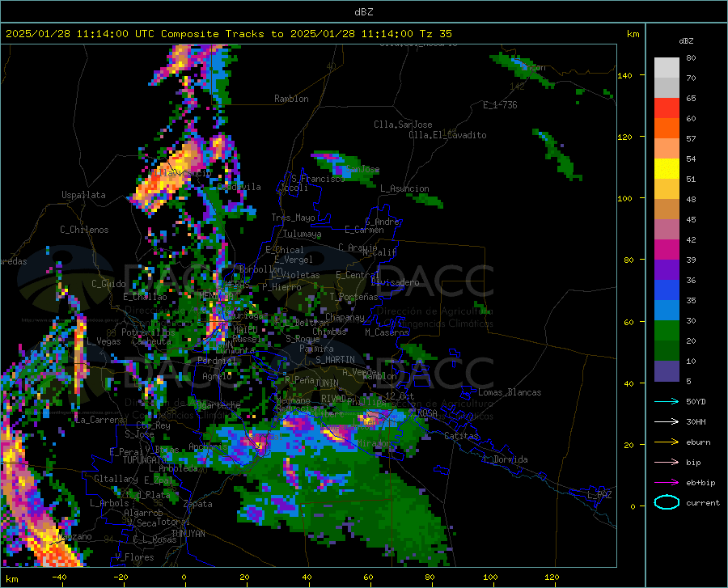Click the 'Lomas_Blancas' map label
728x588 pixels.
pyautogui.click(x=510, y=392)
